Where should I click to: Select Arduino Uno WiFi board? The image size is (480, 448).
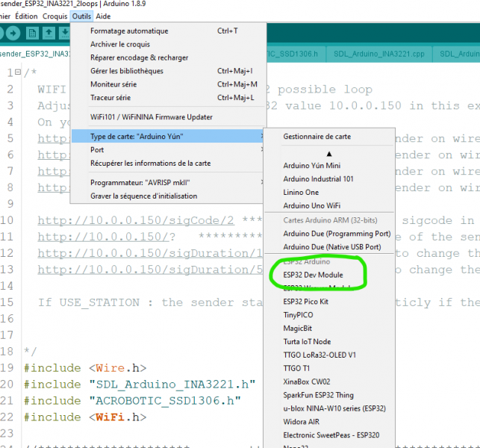coord(329,205)
